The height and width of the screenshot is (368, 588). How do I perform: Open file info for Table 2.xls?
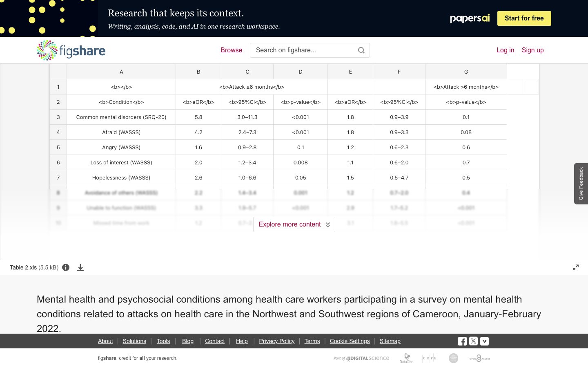(66, 267)
